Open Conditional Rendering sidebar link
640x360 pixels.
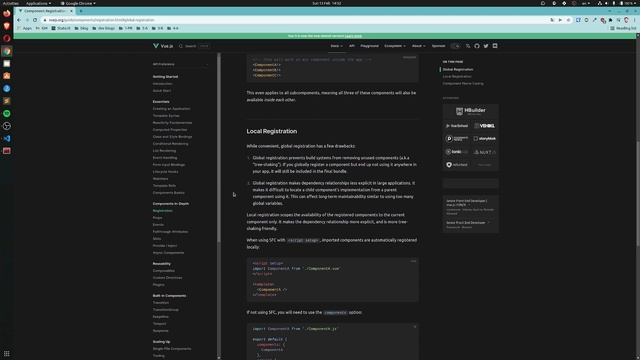(x=171, y=144)
